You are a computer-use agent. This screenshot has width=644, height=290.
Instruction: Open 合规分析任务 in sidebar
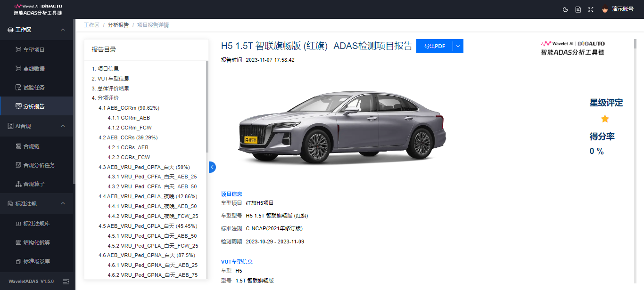coord(36,165)
